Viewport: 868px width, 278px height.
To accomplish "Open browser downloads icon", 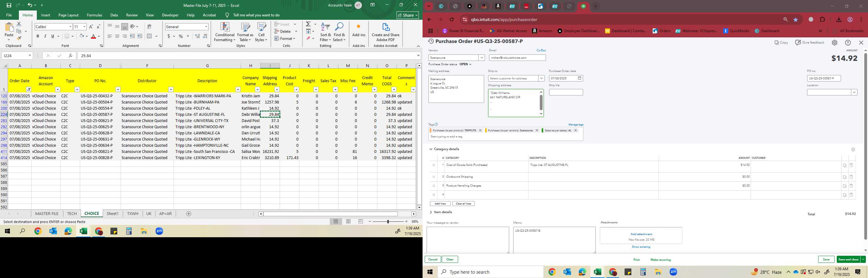I will click(x=839, y=19).
